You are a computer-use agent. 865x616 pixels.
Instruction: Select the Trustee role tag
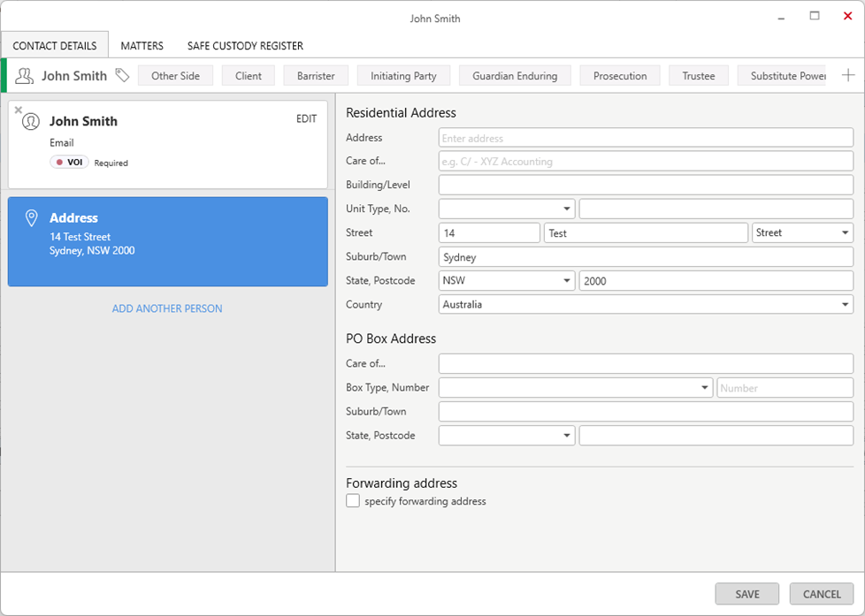pos(699,75)
